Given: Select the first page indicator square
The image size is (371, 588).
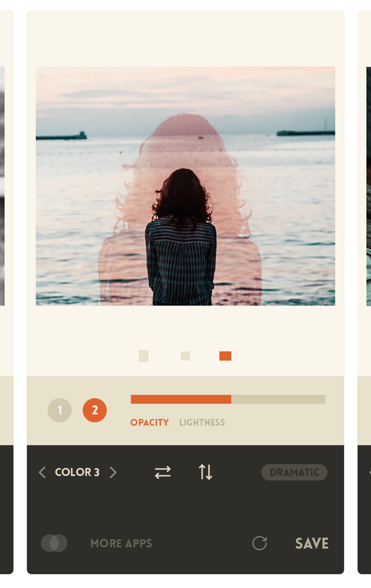Looking at the screenshot, I should (143, 356).
